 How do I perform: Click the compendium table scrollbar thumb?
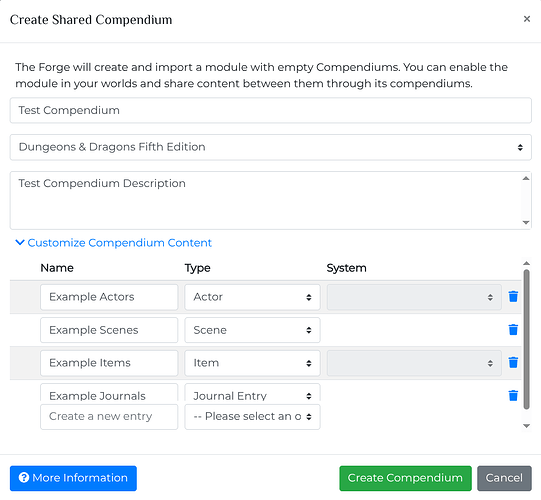[526, 339]
